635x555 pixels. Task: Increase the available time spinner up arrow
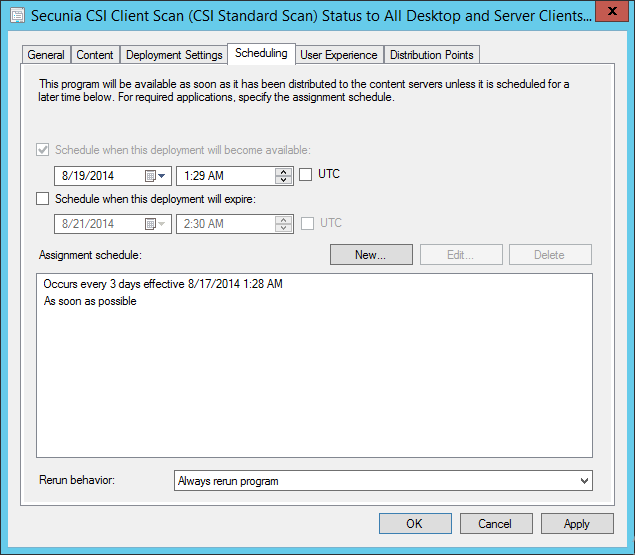284,171
